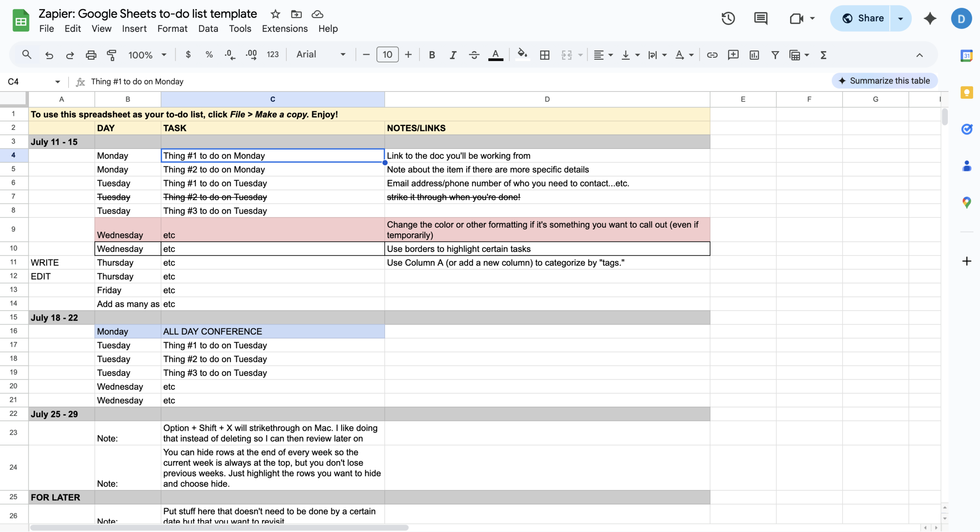Image resolution: width=980 pixels, height=532 pixels.
Task: Toggle italic formatting
Action: click(x=452, y=55)
